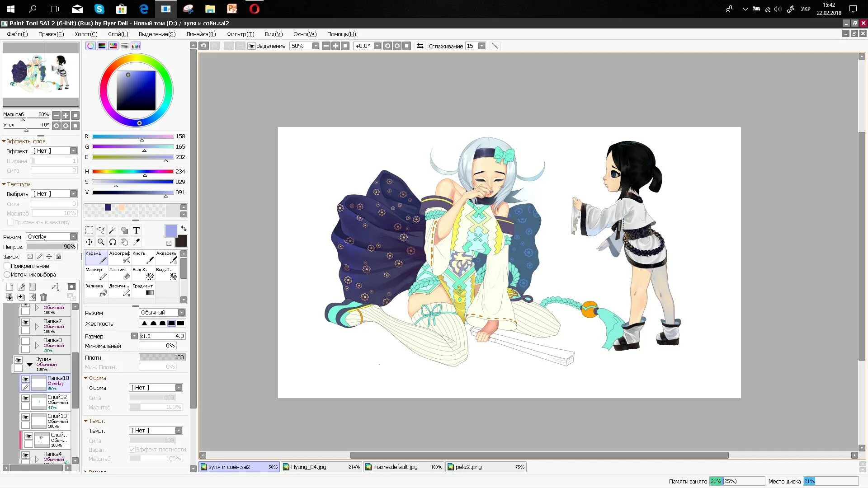Click the Выделение button in toolbar
868x488 pixels.
tap(267, 46)
